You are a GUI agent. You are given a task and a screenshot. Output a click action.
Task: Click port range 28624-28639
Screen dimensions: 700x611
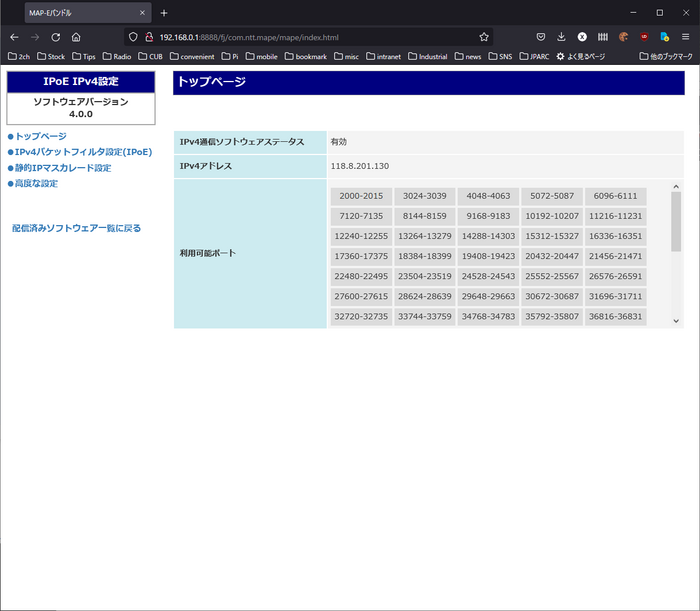[425, 296]
